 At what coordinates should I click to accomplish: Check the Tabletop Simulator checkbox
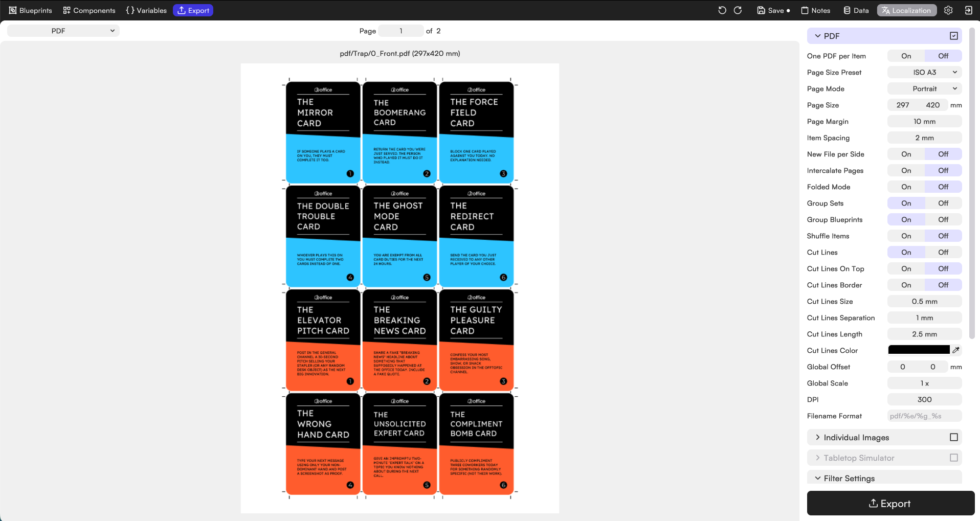pos(953,458)
